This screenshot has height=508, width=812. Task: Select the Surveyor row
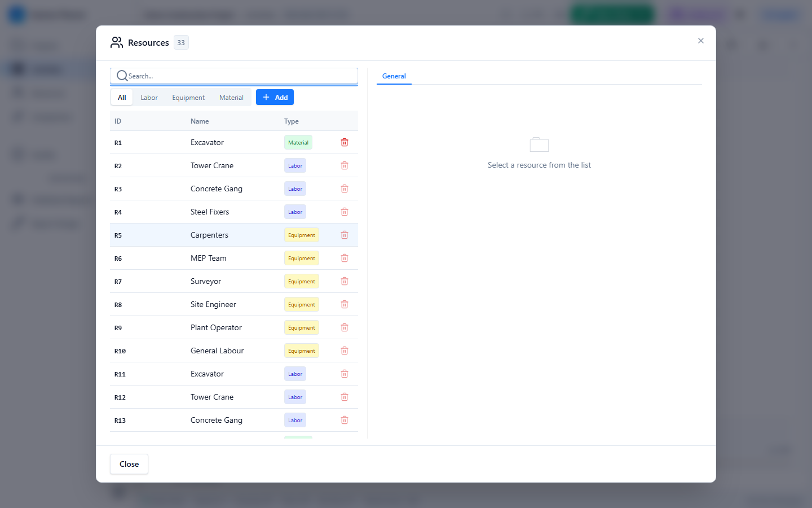tap(234, 281)
